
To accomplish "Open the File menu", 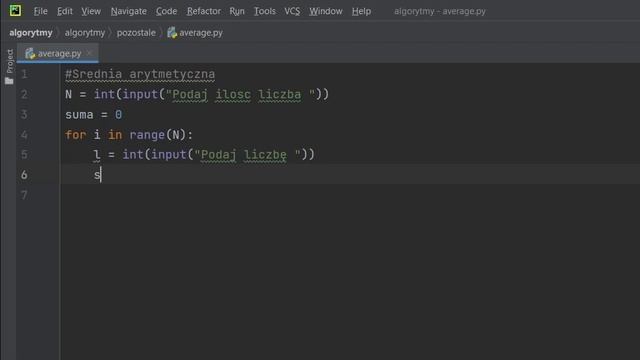I will (40, 11).
